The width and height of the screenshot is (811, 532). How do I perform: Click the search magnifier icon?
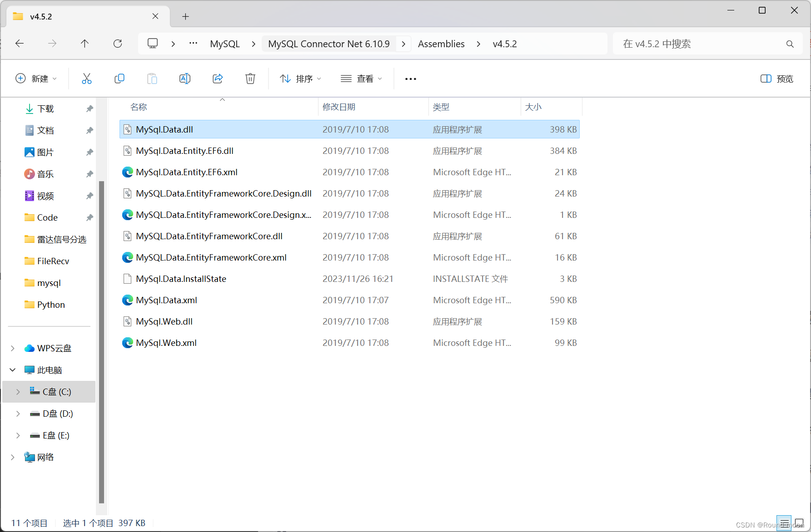click(790, 44)
